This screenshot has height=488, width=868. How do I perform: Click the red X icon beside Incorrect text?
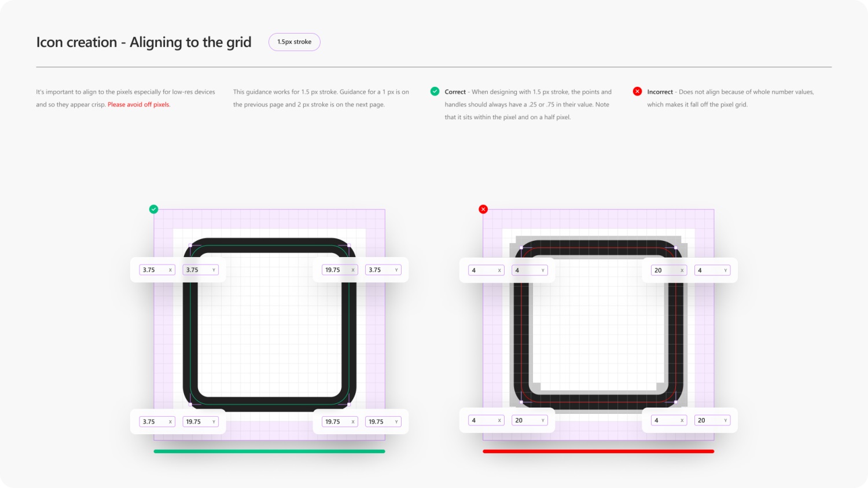[x=637, y=91]
